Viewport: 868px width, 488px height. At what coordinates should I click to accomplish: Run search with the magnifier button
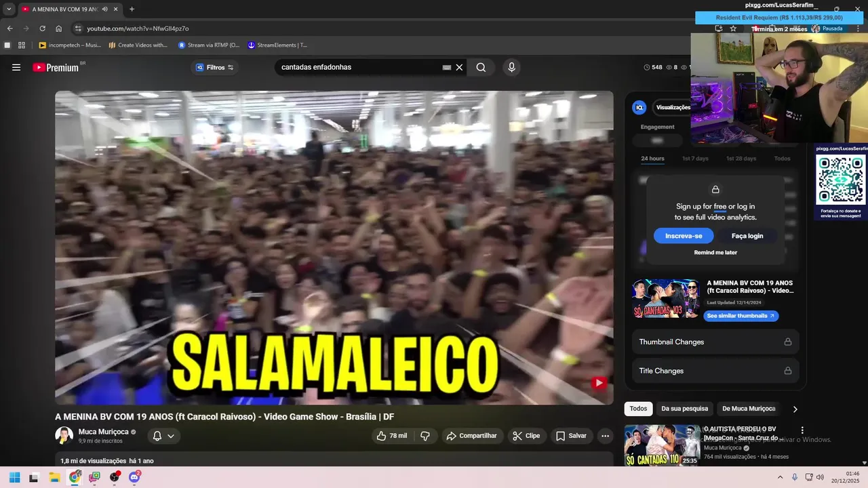pyautogui.click(x=481, y=67)
